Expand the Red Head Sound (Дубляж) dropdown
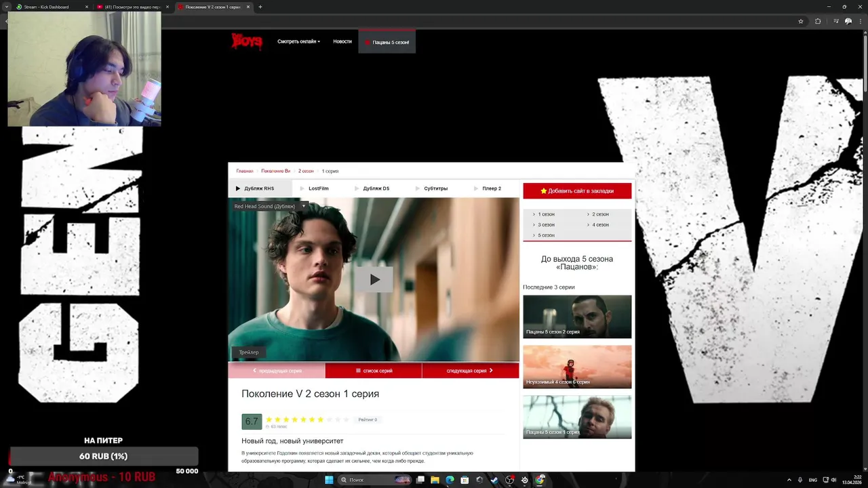 (270, 206)
